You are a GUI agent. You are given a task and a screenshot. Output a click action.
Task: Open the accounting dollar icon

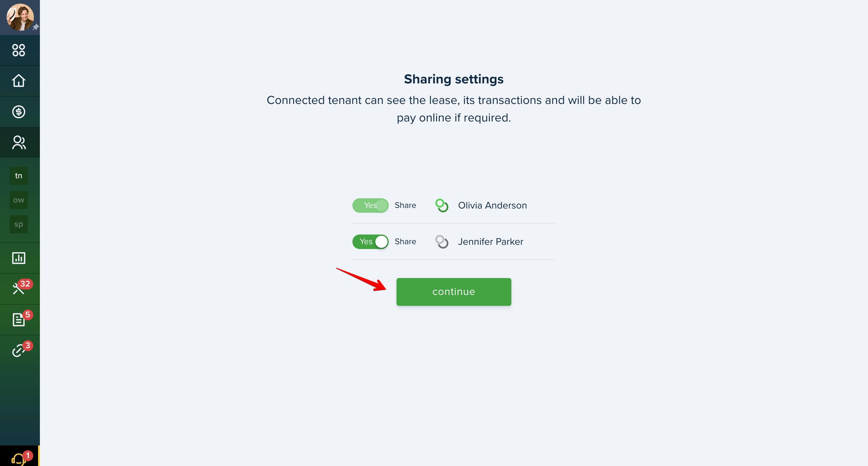pyautogui.click(x=18, y=112)
